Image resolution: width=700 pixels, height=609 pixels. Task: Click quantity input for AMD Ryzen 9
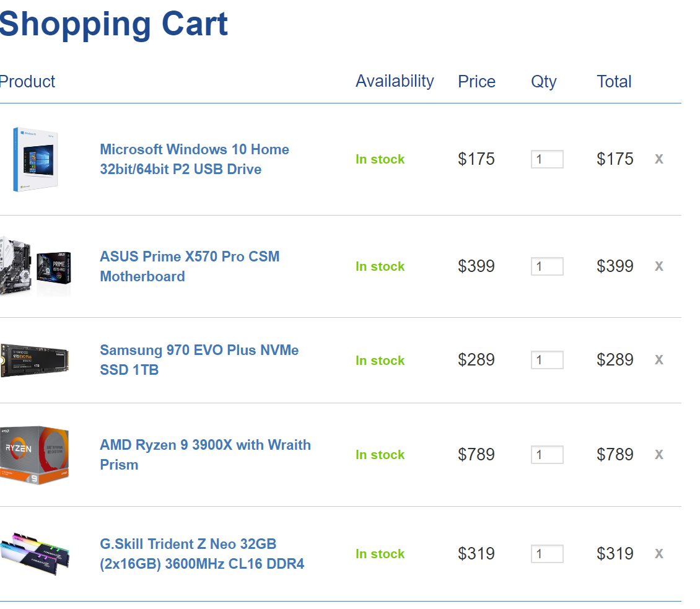pyautogui.click(x=547, y=455)
